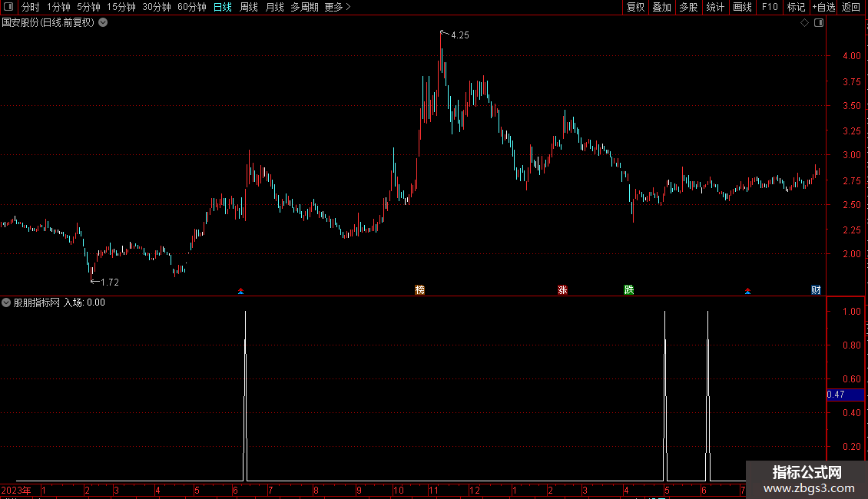Screen dimensions: 868x499
Task: Click the panel layout icon in the top-left corner
Action: [x=8, y=7]
